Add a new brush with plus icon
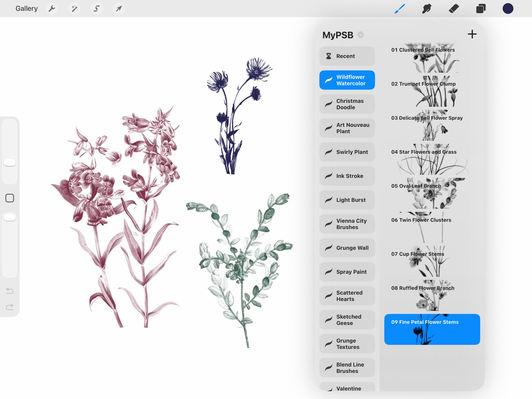The image size is (532, 399). coord(472,34)
